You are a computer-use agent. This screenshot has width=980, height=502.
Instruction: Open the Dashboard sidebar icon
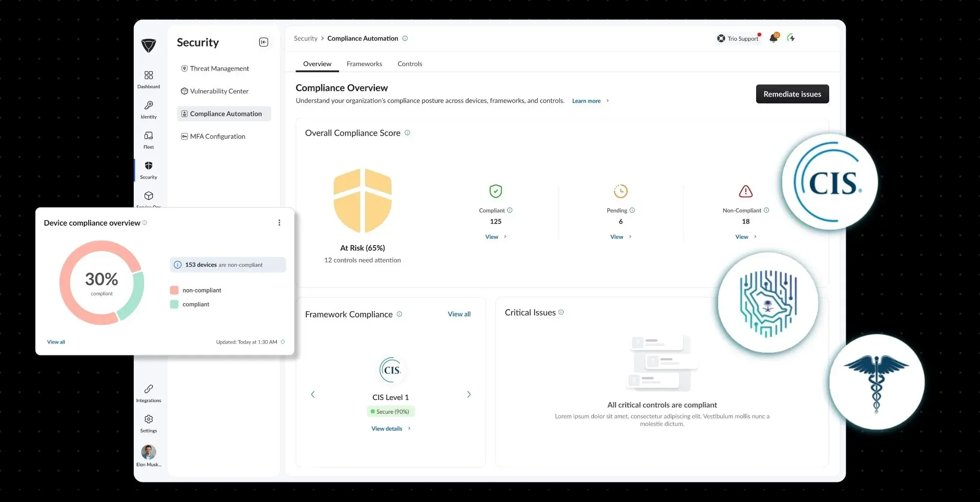coord(148,75)
